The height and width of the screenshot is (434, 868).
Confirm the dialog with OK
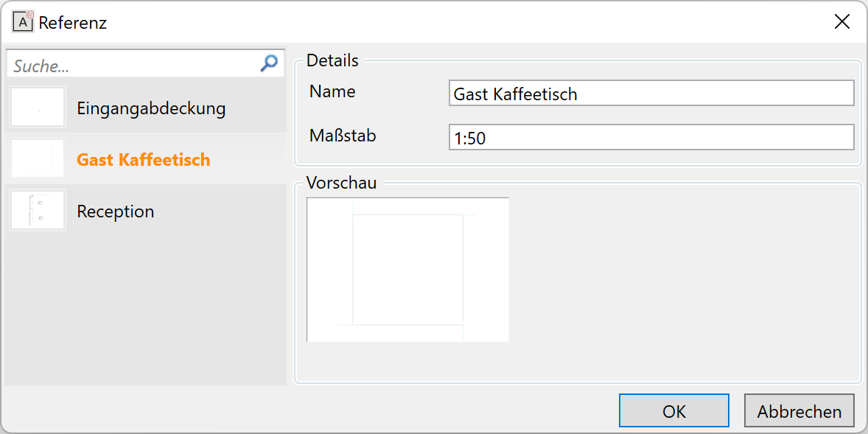point(673,410)
